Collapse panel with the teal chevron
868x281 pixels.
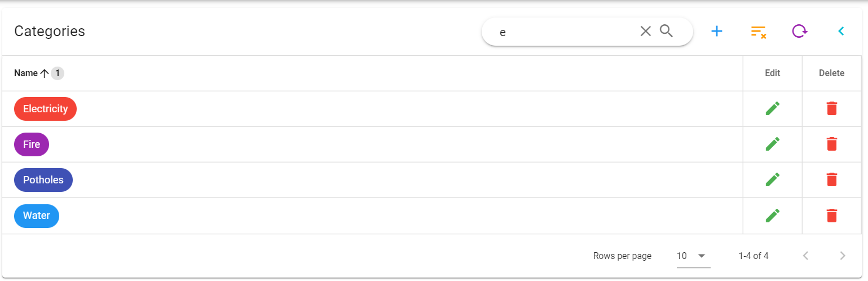point(841,32)
